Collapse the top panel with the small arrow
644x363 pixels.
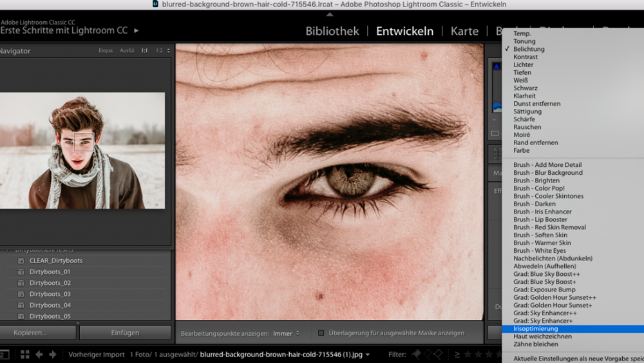329,14
